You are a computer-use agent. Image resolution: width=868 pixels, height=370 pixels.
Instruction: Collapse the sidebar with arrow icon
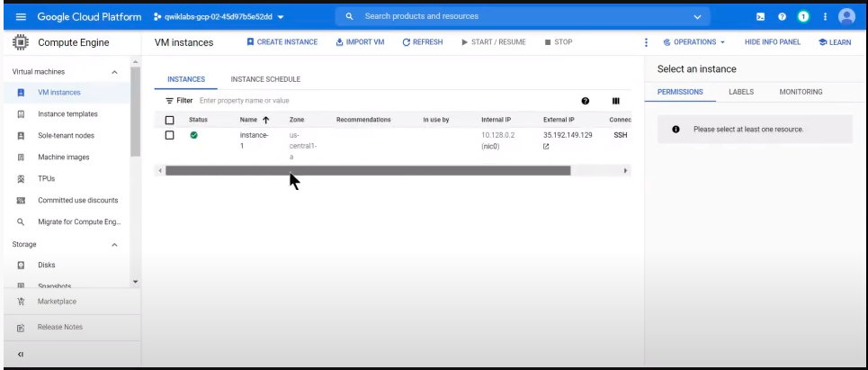(x=21, y=355)
